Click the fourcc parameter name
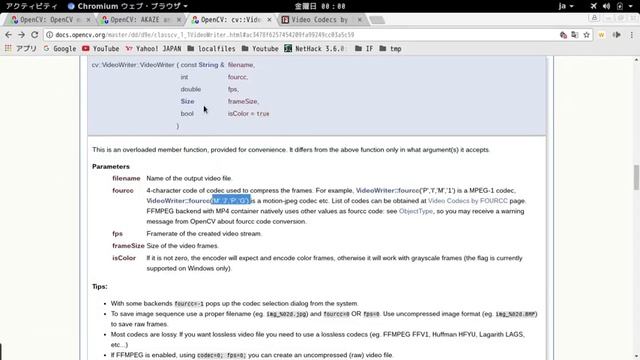Viewport: 640px width, 360px height. pyautogui.click(x=123, y=191)
